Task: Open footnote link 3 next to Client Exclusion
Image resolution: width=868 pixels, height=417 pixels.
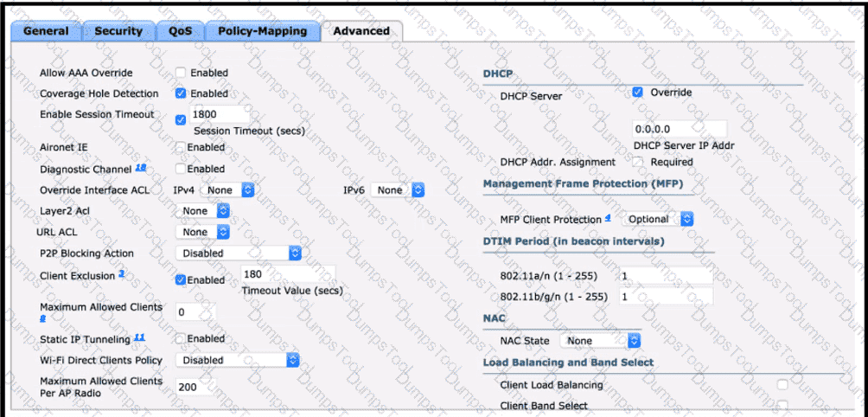Action: (122, 274)
